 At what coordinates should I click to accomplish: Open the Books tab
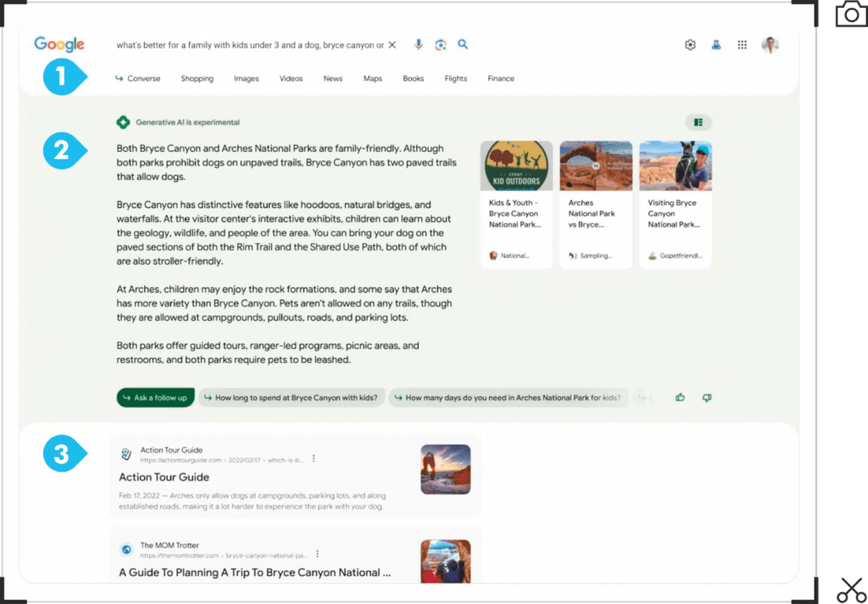point(414,79)
